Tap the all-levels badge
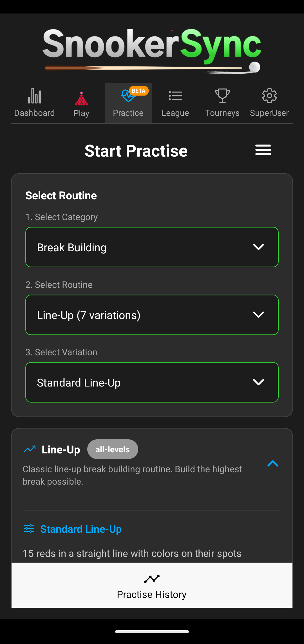 (113, 449)
